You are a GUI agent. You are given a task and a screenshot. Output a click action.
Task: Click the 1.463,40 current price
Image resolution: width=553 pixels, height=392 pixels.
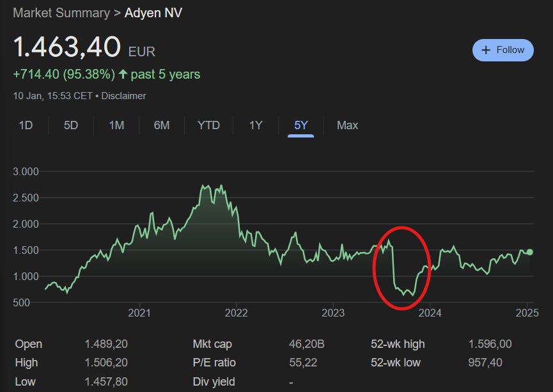click(67, 47)
